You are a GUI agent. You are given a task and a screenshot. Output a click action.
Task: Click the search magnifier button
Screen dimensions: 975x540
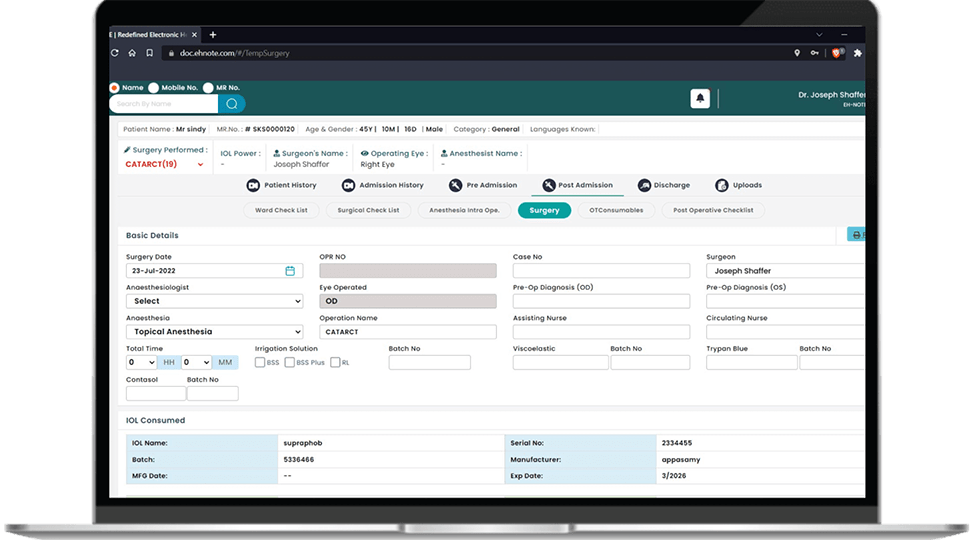click(x=232, y=104)
